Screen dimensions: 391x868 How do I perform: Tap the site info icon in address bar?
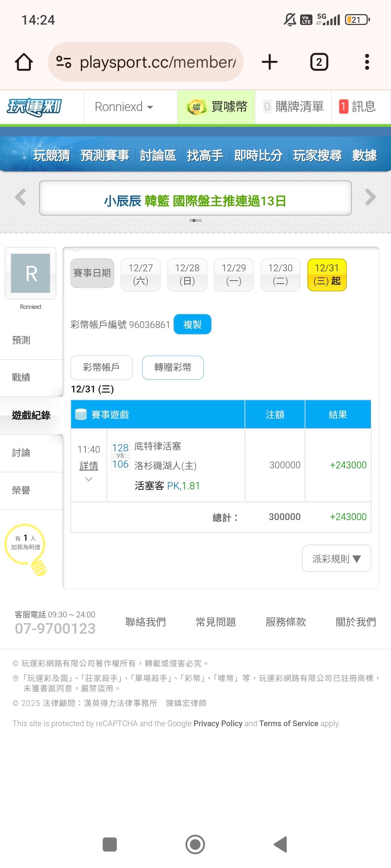click(64, 62)
